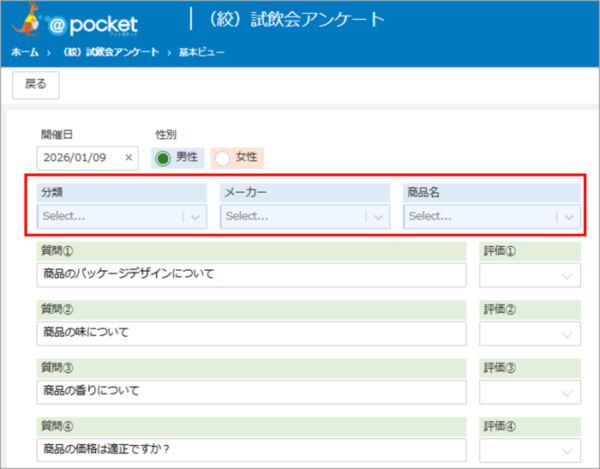Click the 質問② 商品の味について field
The width and height of the screenshot is (600, 469).
(x=252, y=332)
